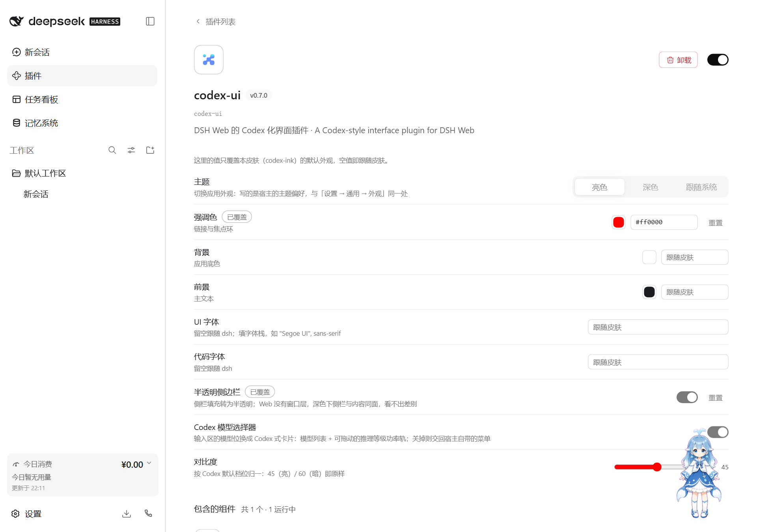Image resolution: width=757 pixels, height=532 pixels.
Task: Select the 跟随系统 follow system theme
Action: click(701, 187)
